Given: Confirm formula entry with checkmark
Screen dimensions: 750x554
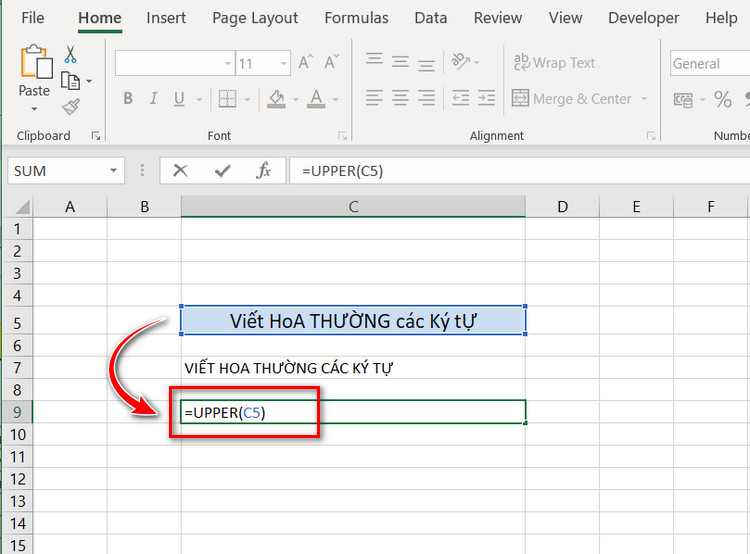Looking at the screenshot, I should [222, 170].
